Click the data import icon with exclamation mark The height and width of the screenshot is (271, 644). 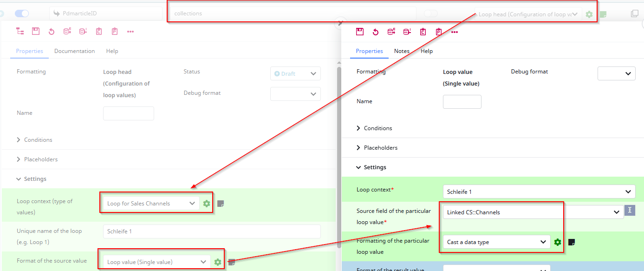tap(407, 32)
